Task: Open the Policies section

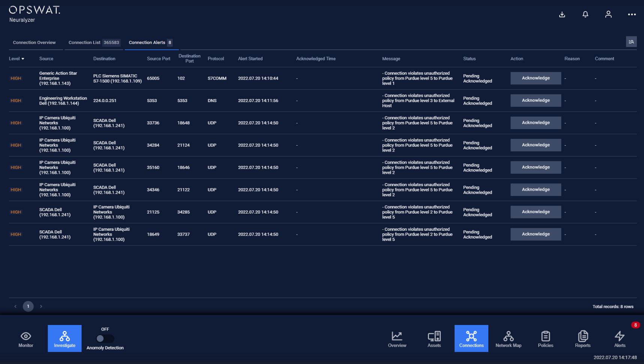Action: 545,338
